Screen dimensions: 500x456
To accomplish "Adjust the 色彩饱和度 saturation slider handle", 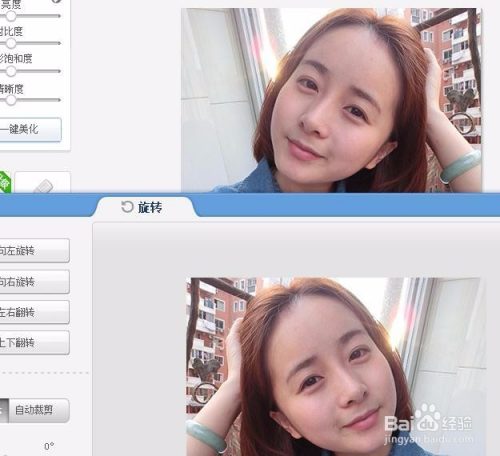I will pyautogui.click(x=11, y=71).
